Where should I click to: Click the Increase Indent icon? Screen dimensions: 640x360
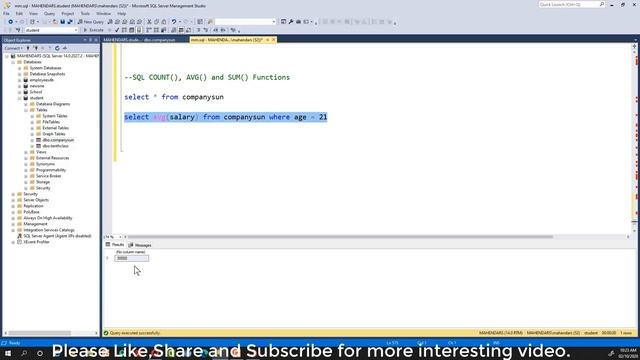tap(223, 30)
